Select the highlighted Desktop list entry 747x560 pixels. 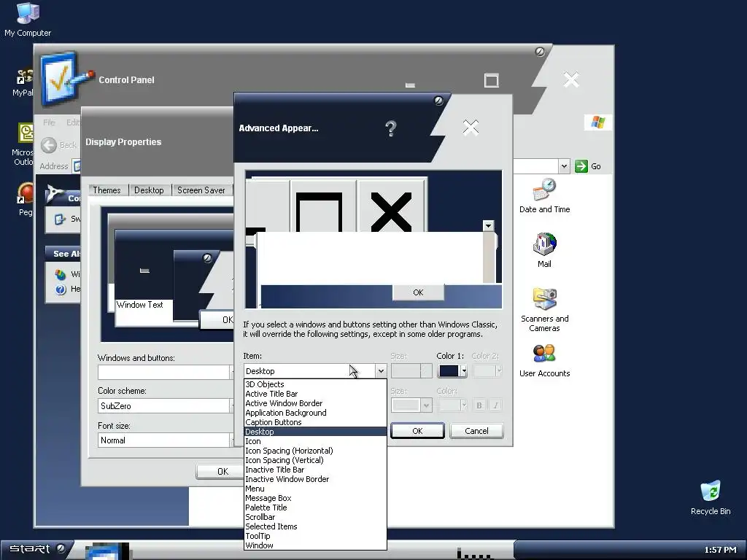tap(315, 432)
